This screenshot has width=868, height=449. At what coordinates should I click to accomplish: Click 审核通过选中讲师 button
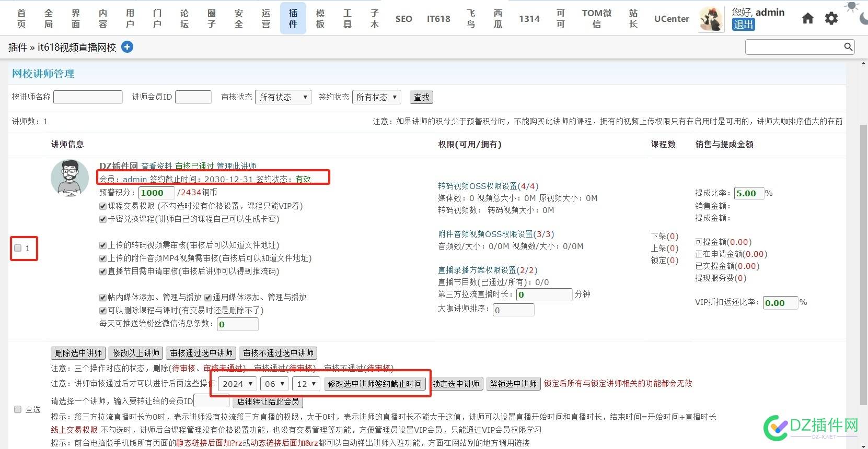201,353
